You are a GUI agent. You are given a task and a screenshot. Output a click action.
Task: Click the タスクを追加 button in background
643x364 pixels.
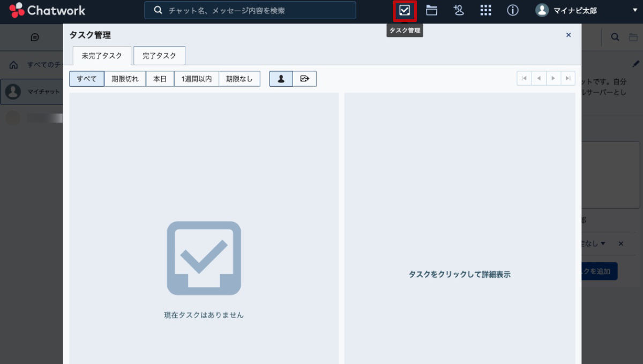(599, 271)
